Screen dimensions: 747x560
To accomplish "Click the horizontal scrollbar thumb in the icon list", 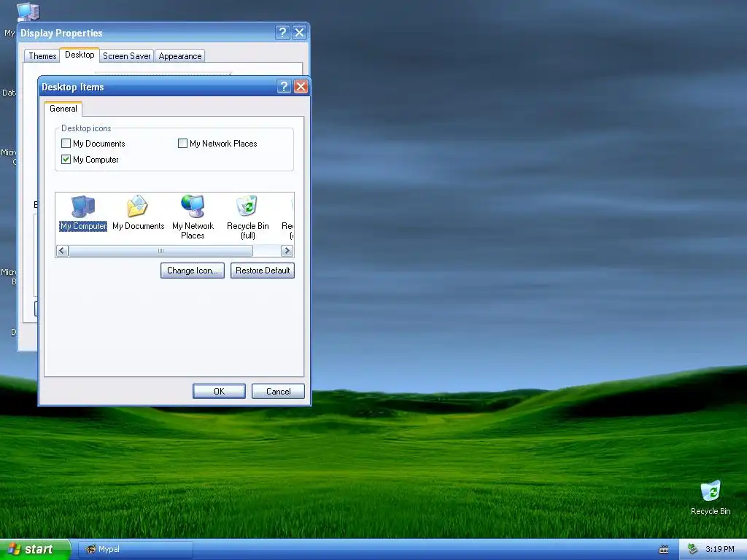I will [160, 251].
